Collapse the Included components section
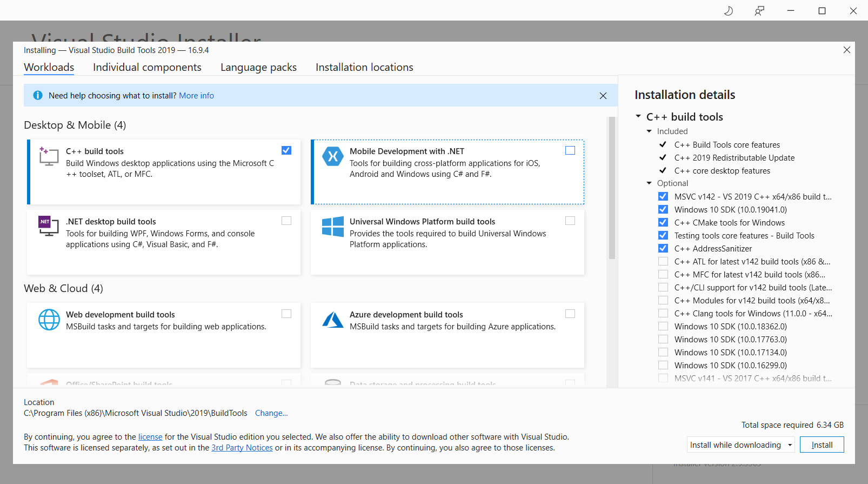Screen dimensions: 868x484 (x=649, y=131)
